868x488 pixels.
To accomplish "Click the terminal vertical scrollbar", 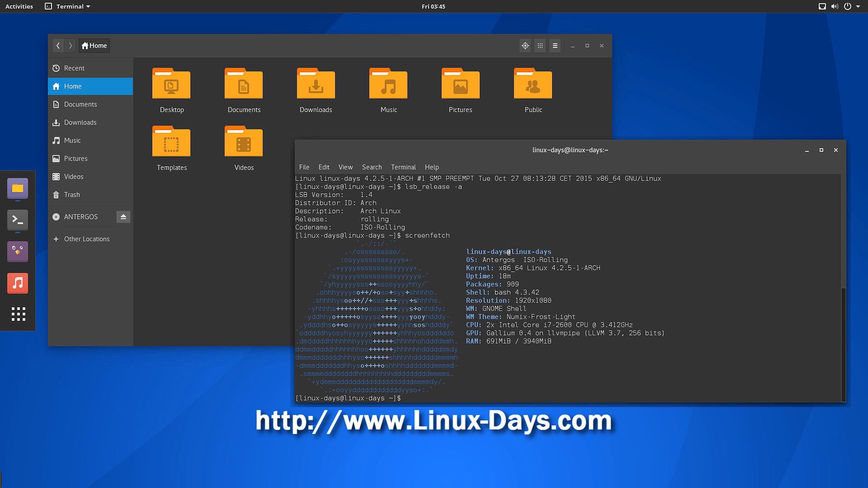I will [x=843, y=344].
